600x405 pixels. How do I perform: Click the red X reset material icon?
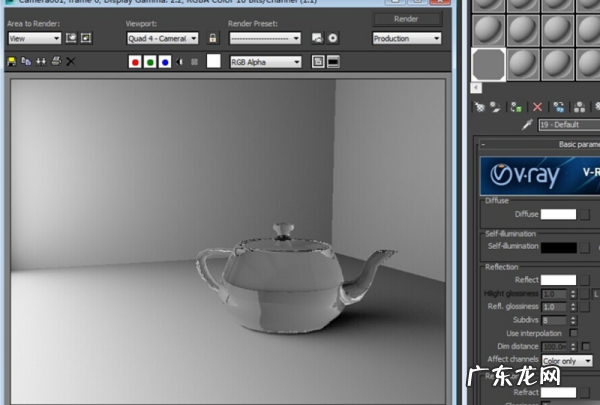537,106
